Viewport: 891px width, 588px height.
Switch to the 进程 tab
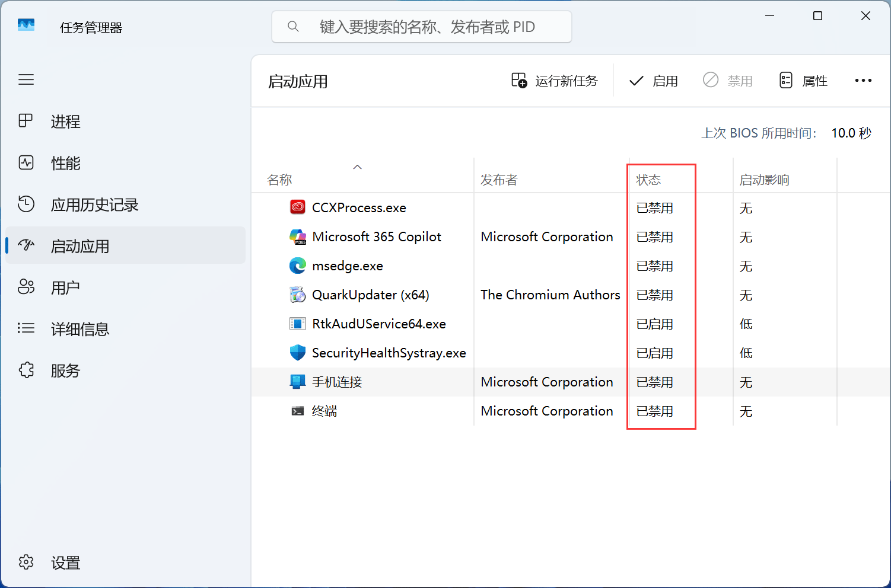(65, 122)
